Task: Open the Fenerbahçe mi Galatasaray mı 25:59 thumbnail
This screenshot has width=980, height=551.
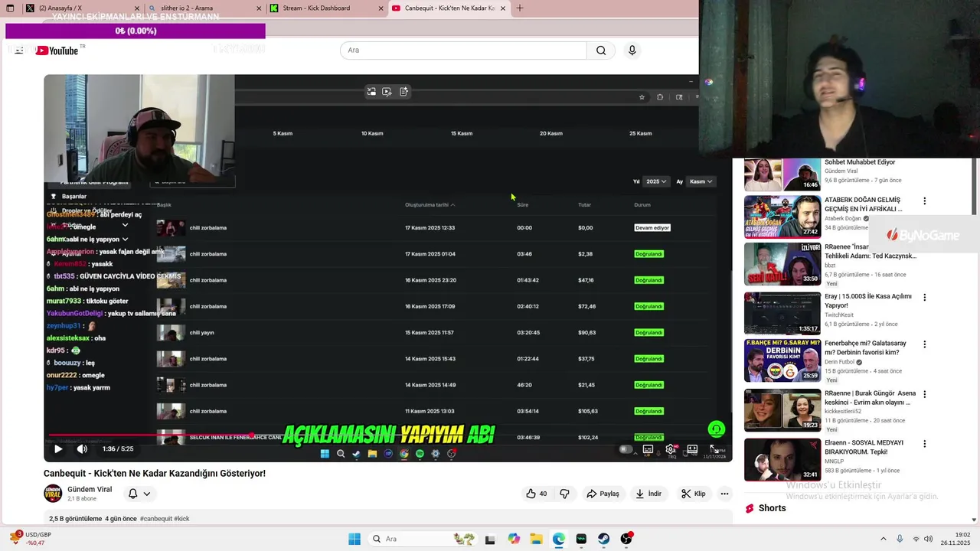Action: click(x=782, y=360)
